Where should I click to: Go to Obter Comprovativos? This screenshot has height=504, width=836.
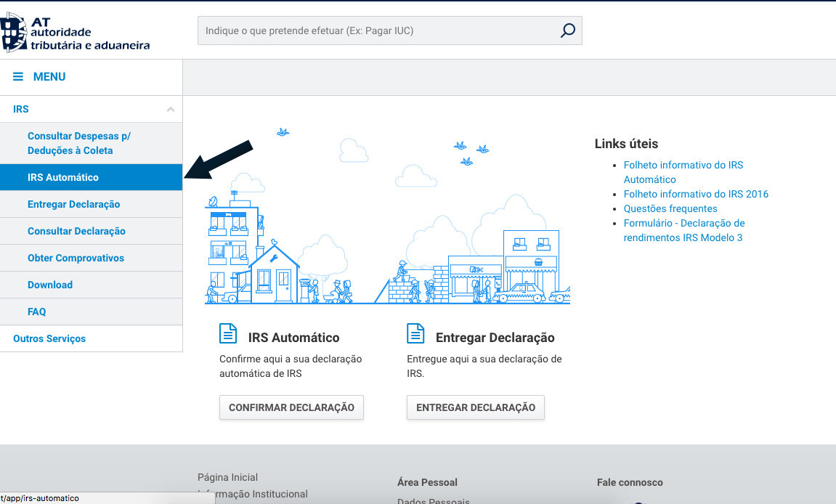click(92, 258)
